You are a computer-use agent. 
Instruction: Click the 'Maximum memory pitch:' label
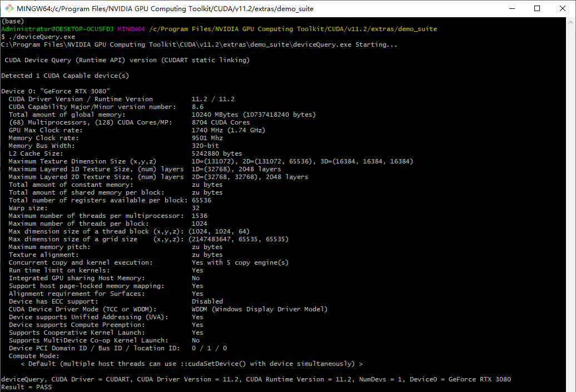tap(49, 247)
